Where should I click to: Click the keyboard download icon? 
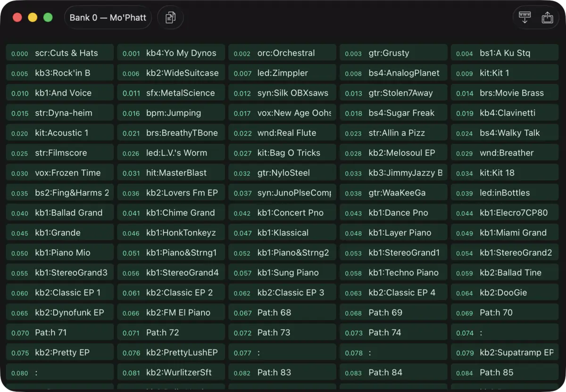pos(524,18)
